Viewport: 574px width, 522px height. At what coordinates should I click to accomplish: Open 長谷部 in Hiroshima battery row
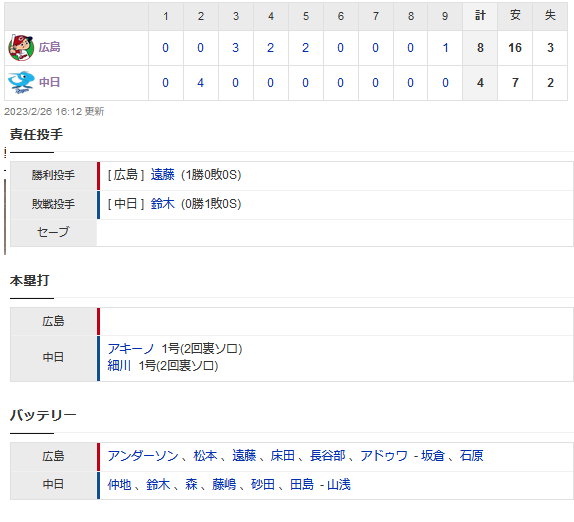click(x=327, y=456)
